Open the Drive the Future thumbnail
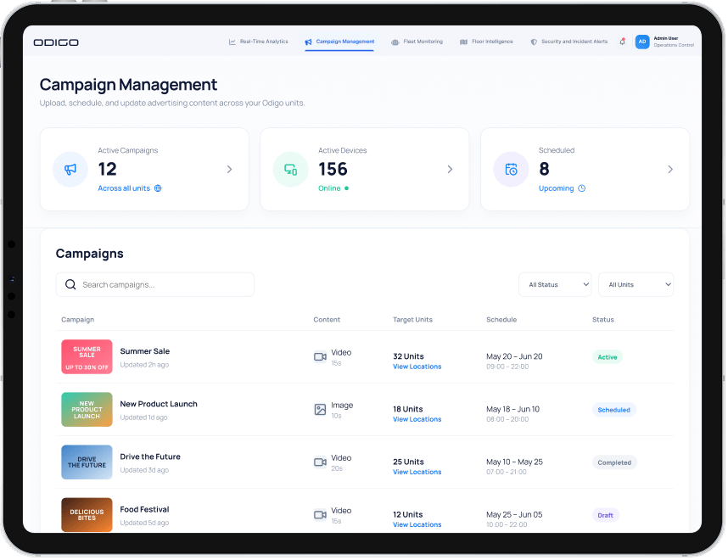728x560 pixels. (87, 462)
